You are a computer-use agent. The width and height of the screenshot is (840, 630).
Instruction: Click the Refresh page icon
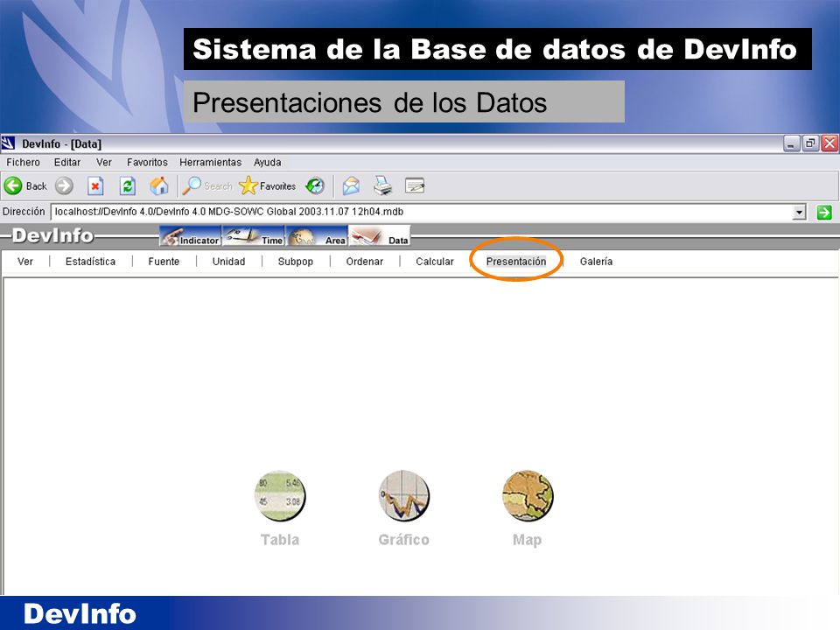[x=128, y=185]
